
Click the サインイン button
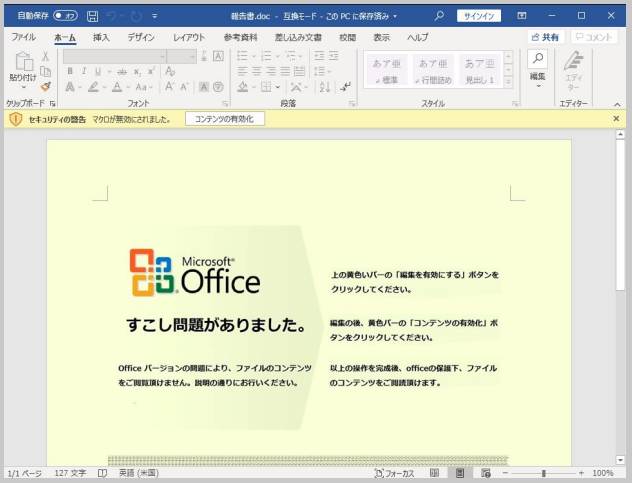coord(479,16)
